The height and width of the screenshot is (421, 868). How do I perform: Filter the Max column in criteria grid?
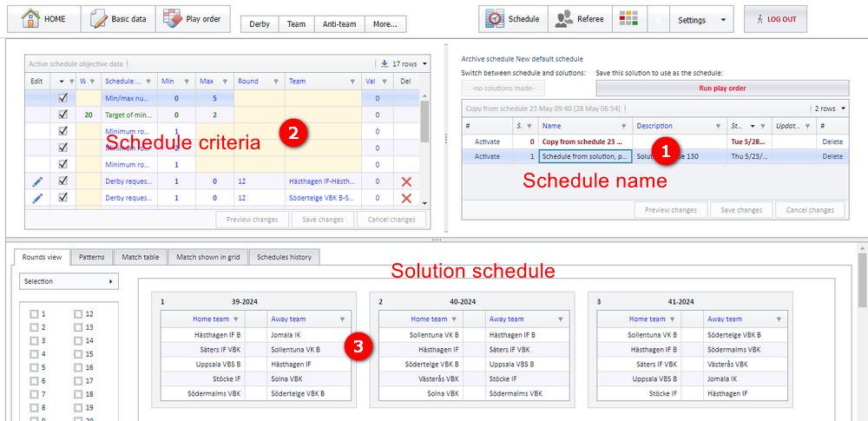coord(225,82)
